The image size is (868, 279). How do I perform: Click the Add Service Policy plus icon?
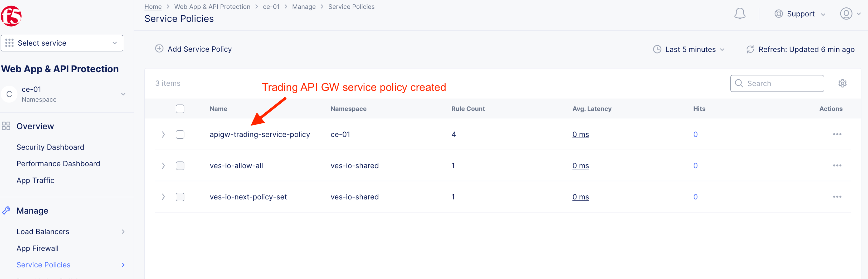159,49
